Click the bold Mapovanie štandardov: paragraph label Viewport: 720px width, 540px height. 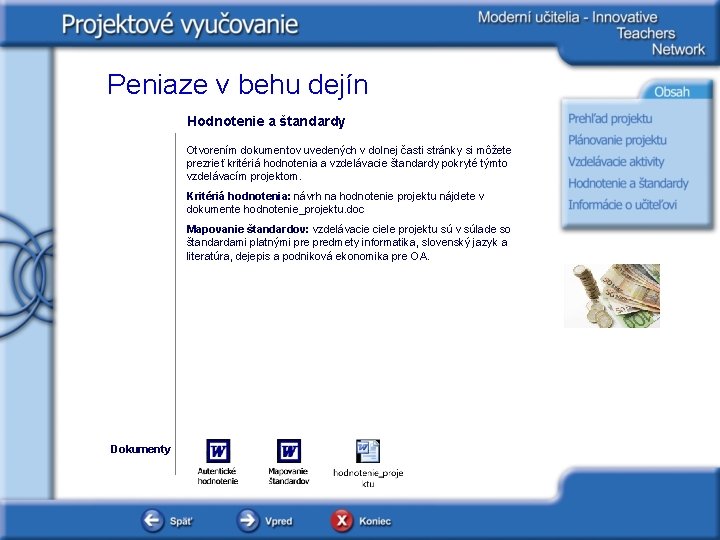(x=248, y=229)
